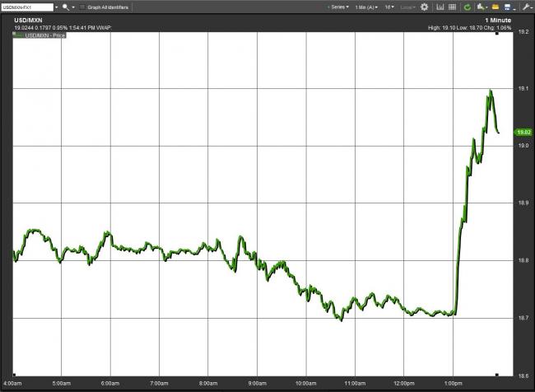
Task: Expand the Series dropdown
Action: 339,7
